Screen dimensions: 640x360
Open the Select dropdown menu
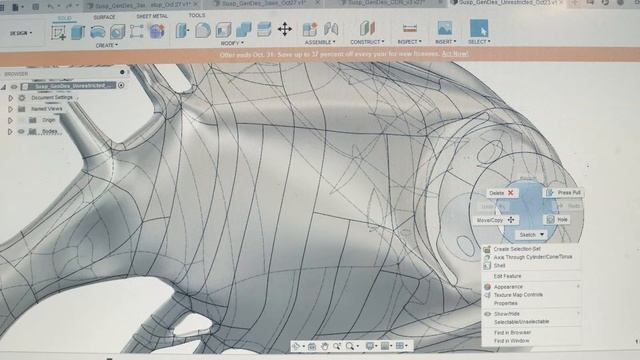point(479,42)
